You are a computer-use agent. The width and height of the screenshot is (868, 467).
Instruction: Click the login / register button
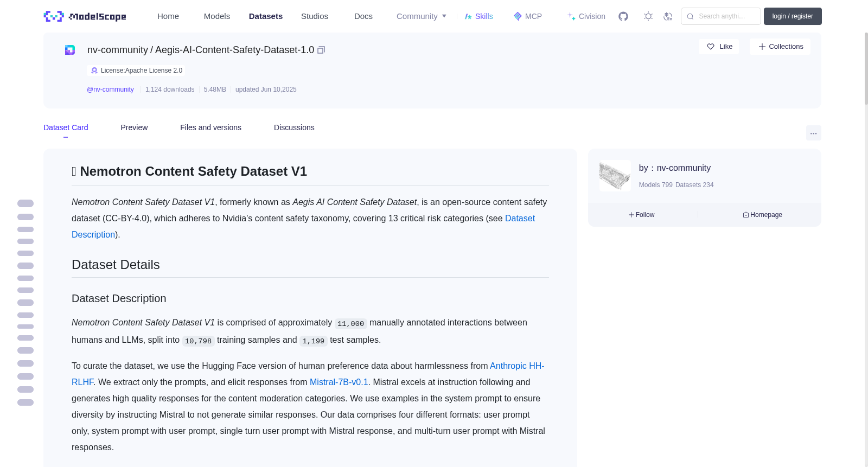coord(793,16)
